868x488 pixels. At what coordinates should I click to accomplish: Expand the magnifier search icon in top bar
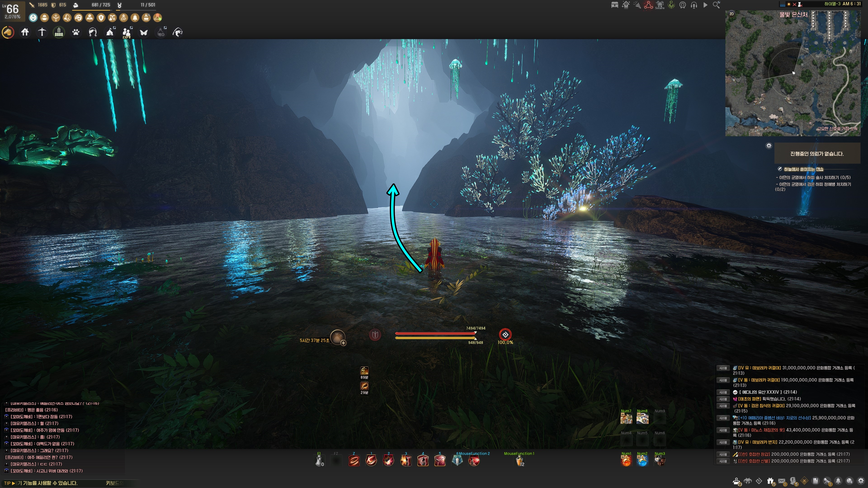tap(716, 5)
